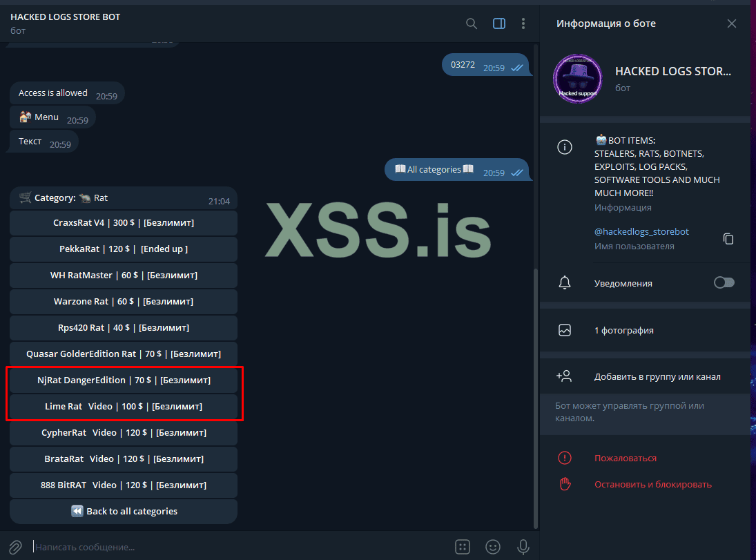Click the info circle icon
The image size is (756, 560).
tap(565, 146)
